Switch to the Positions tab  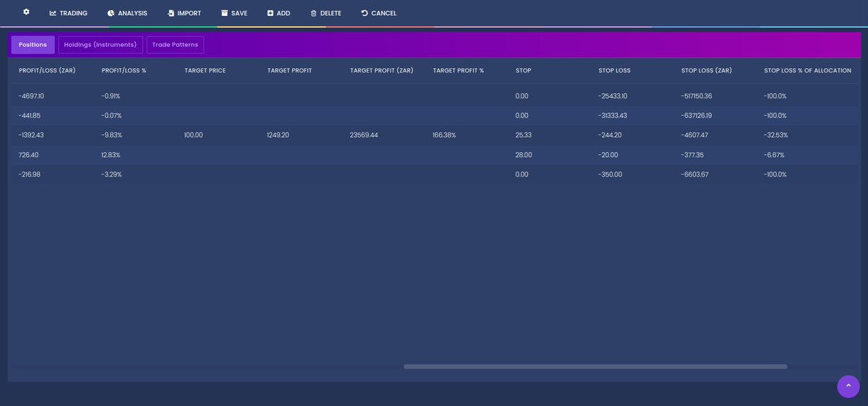click(33, 45)
